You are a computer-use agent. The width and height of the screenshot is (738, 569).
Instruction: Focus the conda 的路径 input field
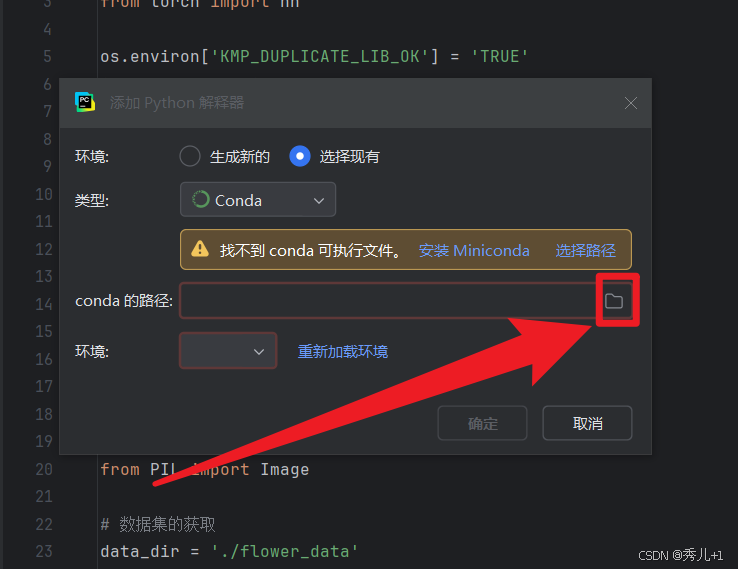coord(390,301)
